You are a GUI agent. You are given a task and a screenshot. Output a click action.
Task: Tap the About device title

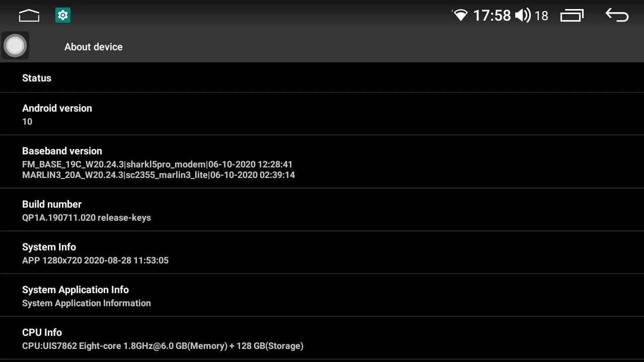[x=94, y=47]
